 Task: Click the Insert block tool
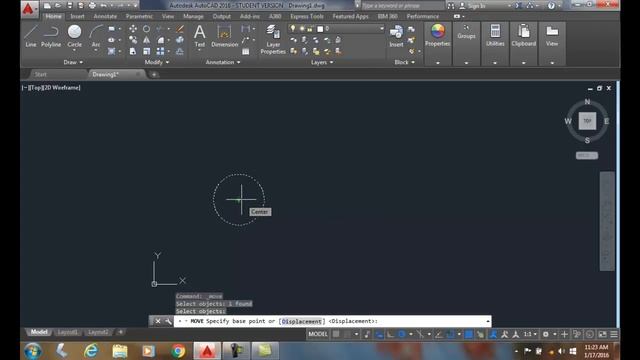[x=396, y=36]
